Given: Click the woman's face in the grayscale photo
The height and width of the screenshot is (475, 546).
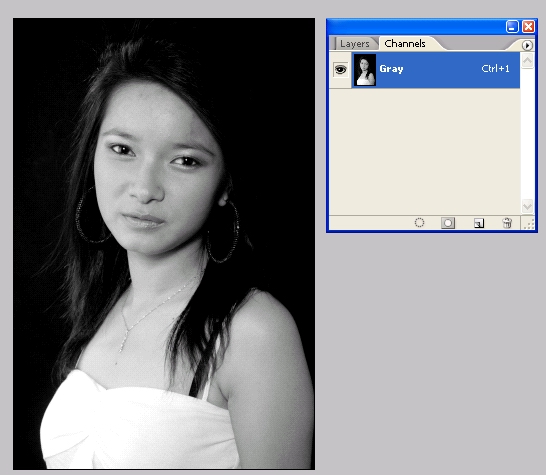Looking at the screenshot, I should pyautogui.click(x=157, y=167).
